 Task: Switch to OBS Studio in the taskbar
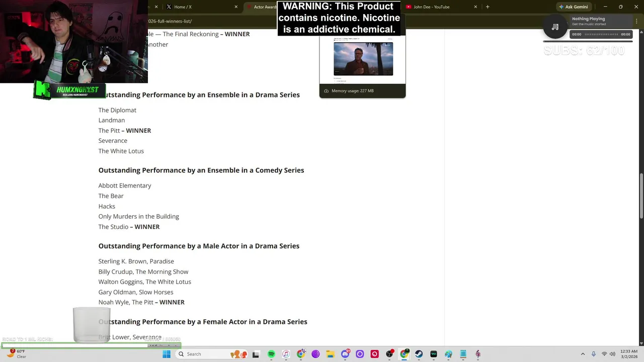pos(389,354)
